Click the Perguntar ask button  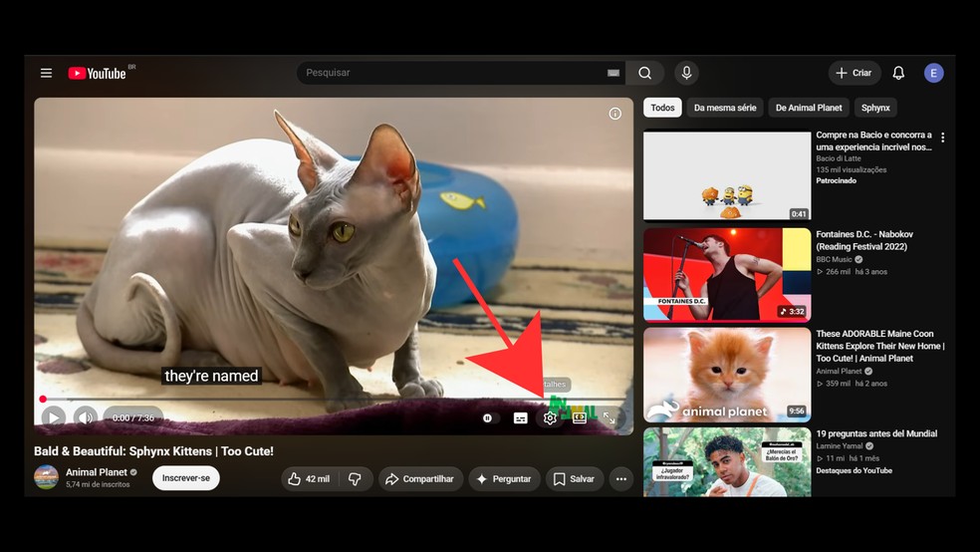click(x=504, y=479)
